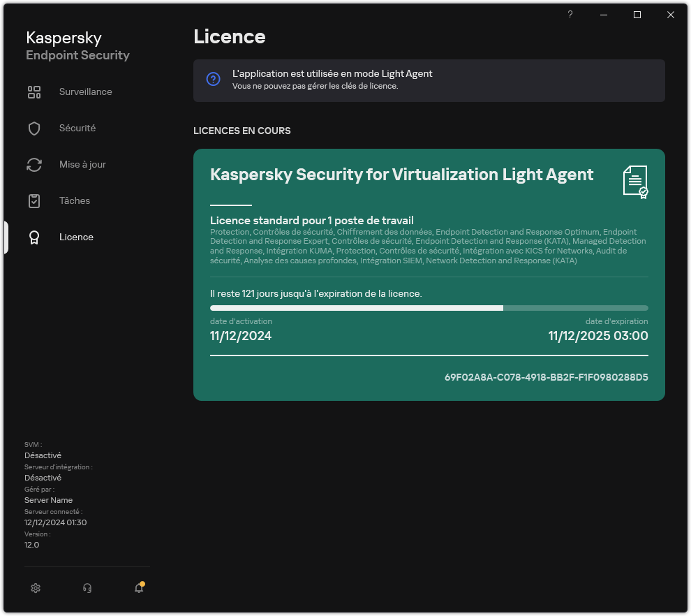This screenshot has width=691, height=616.
Task: Open the notifications bell with yellow badge
Action: (138, 589)
